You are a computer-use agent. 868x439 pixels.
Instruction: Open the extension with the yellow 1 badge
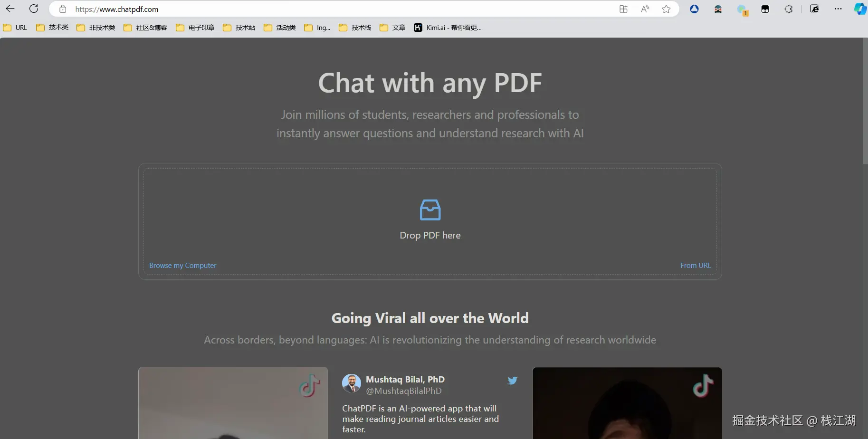pos(742,10)
